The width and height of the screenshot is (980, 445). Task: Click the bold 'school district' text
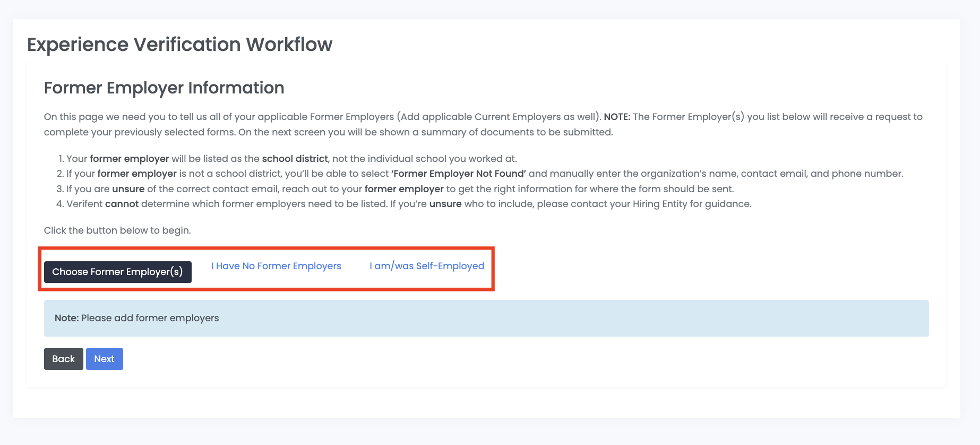click(x=295, y=159)
